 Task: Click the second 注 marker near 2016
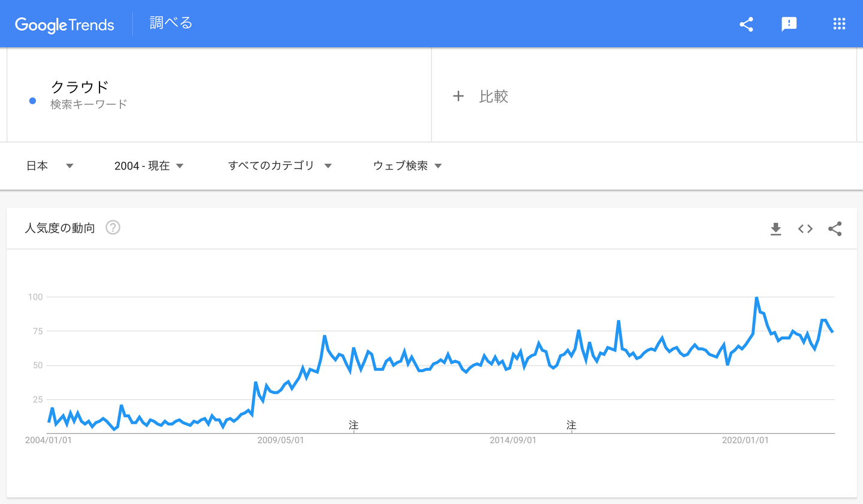[x=571, y=425]
